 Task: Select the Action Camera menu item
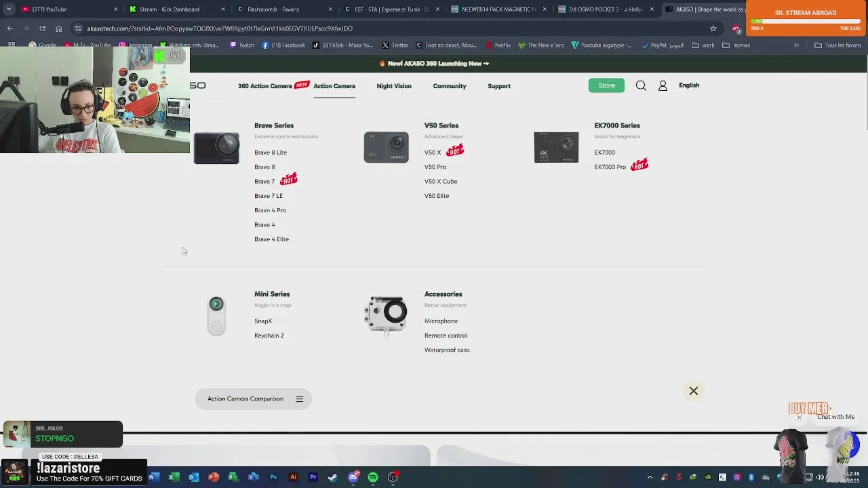[334, 86]
